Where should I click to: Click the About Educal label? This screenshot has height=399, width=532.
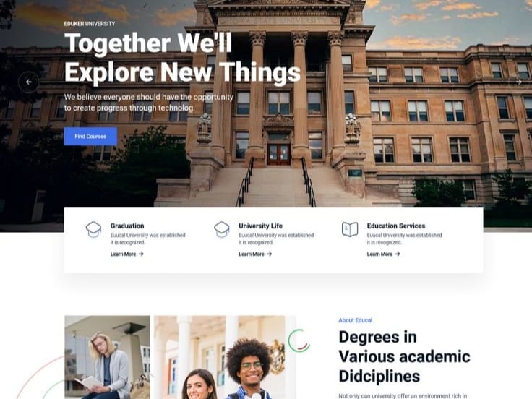tap(355, 320)
